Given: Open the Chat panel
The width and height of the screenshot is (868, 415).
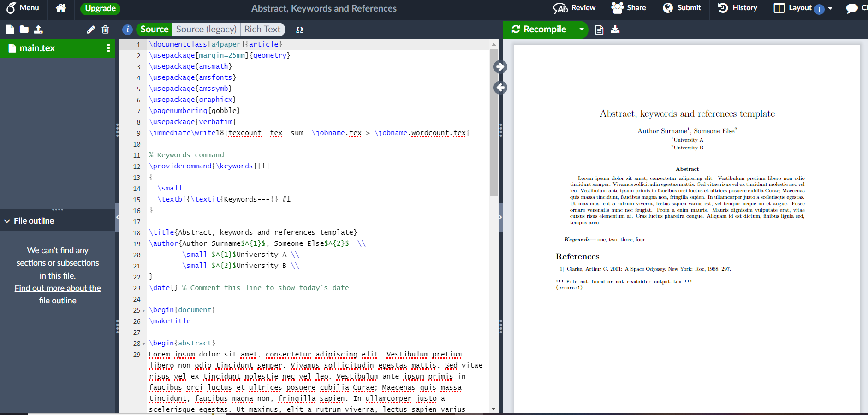Looking at the screenshot, I should tap(856, 8).
